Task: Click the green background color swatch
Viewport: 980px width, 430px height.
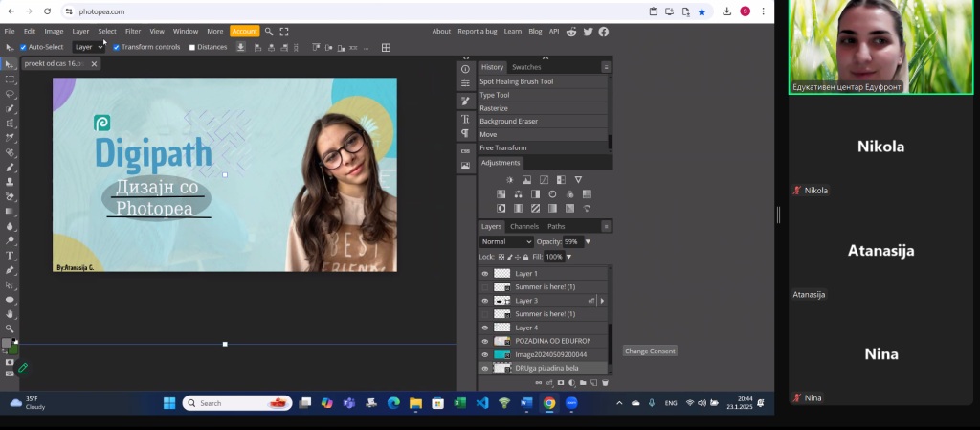Action: (x=13, y=349)
